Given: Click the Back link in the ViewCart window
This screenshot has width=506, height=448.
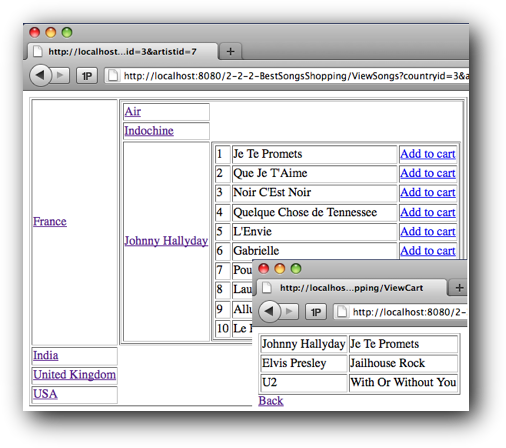Looking at the screenshot, I should coord(271,401).
